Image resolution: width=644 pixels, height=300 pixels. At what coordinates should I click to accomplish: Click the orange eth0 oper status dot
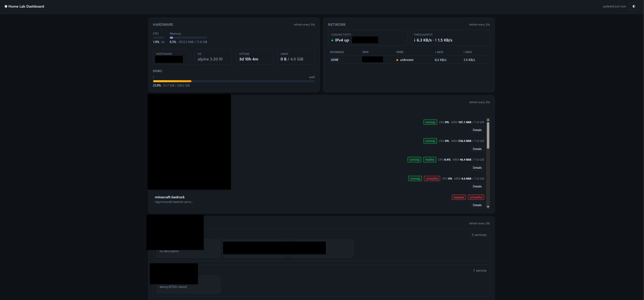tap(397, 60)
